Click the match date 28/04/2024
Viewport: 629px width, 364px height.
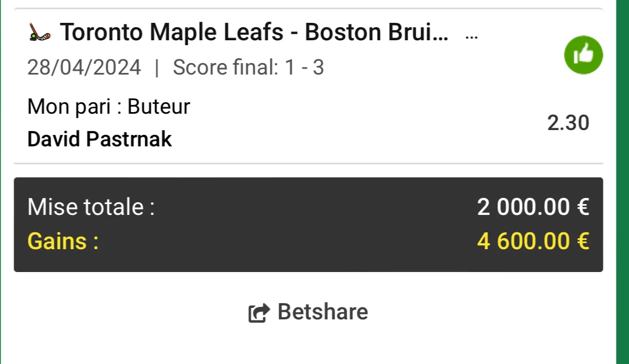click(x=84, y=68)
